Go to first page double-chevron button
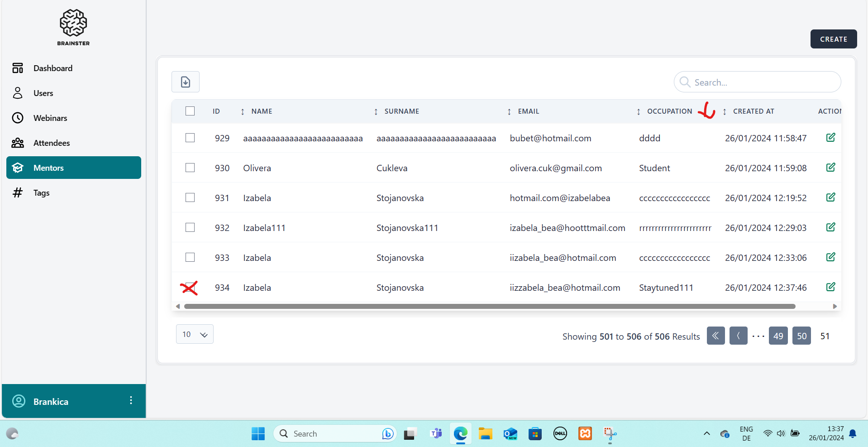This screenshot has height=447, width=868. pos(715,336)
